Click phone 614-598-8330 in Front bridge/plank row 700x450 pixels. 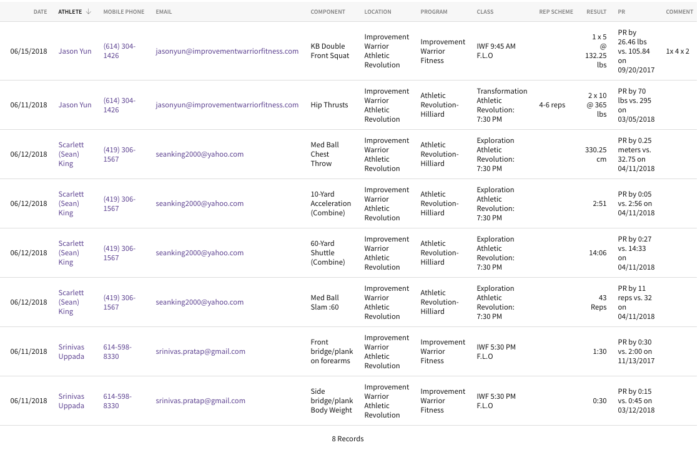pos(117,351)
